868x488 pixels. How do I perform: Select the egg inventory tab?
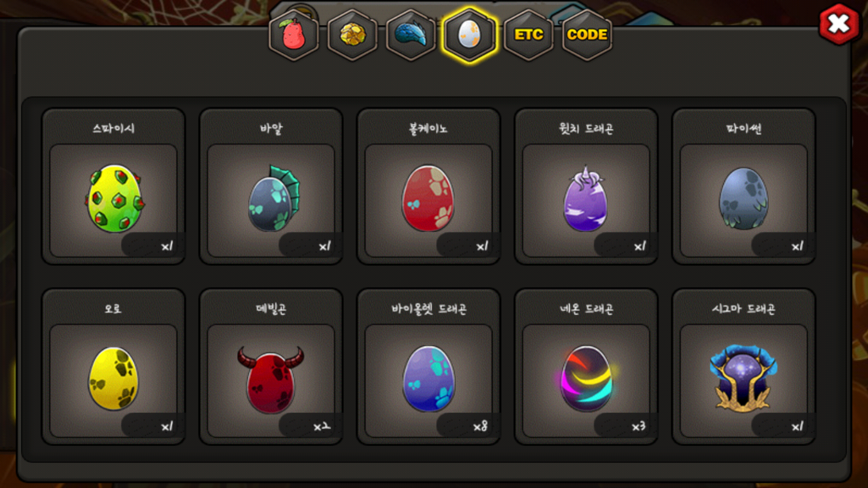click(470, 35)
